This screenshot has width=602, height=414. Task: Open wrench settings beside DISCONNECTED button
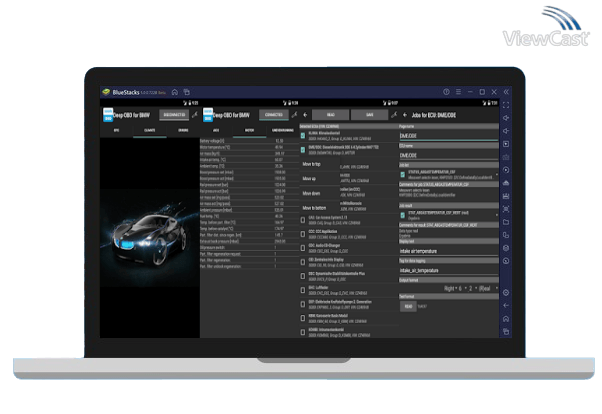[195, 115]
